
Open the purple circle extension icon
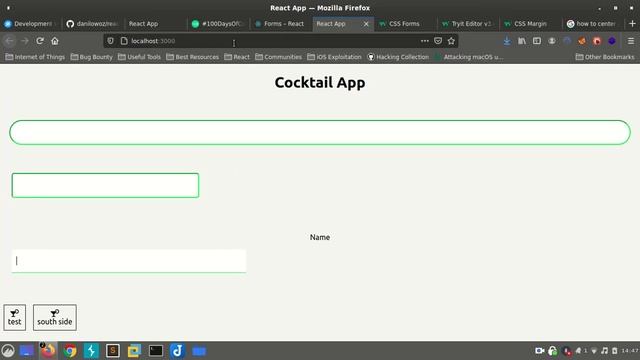point(612,41)
